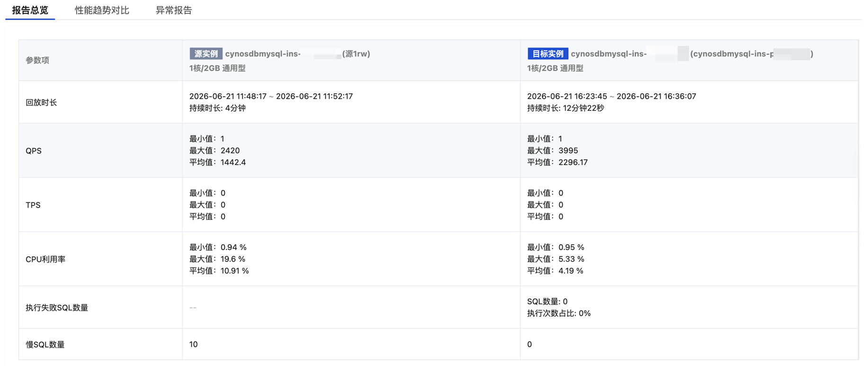Image resolution: width=868 pixels, height=366 pixels.
Task: Click the 目标实例 badge label
Action: [x=548, y=54]
